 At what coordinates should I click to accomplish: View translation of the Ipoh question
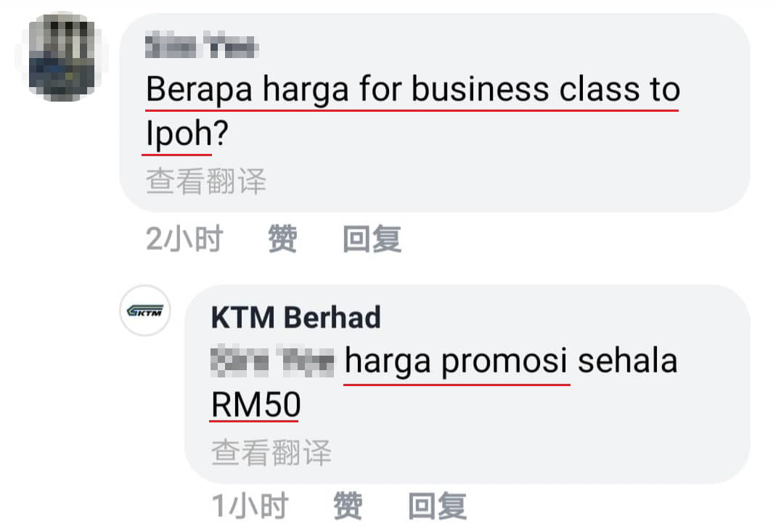pos(206,181)
